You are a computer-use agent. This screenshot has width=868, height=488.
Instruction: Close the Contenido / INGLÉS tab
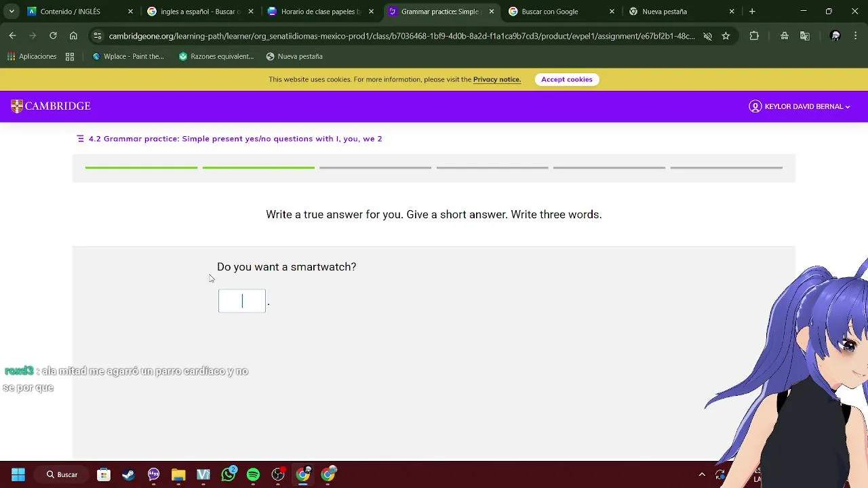tap(130, 12)
